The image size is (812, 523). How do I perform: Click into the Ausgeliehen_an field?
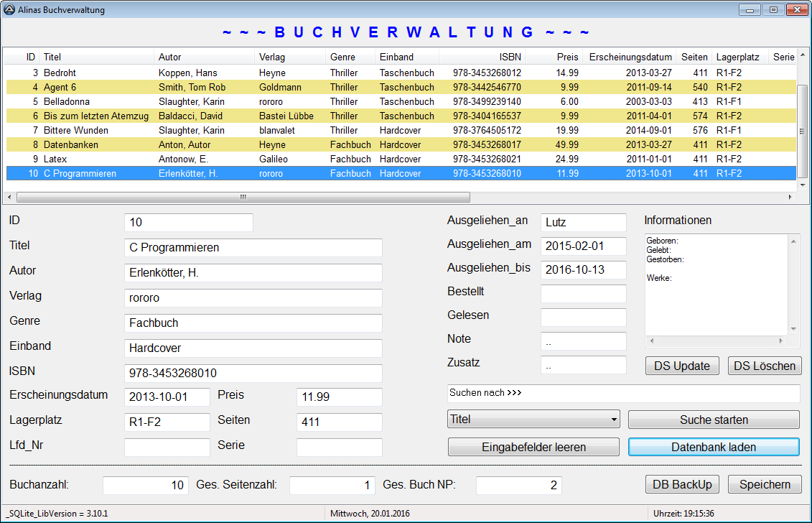coord(583,223)
